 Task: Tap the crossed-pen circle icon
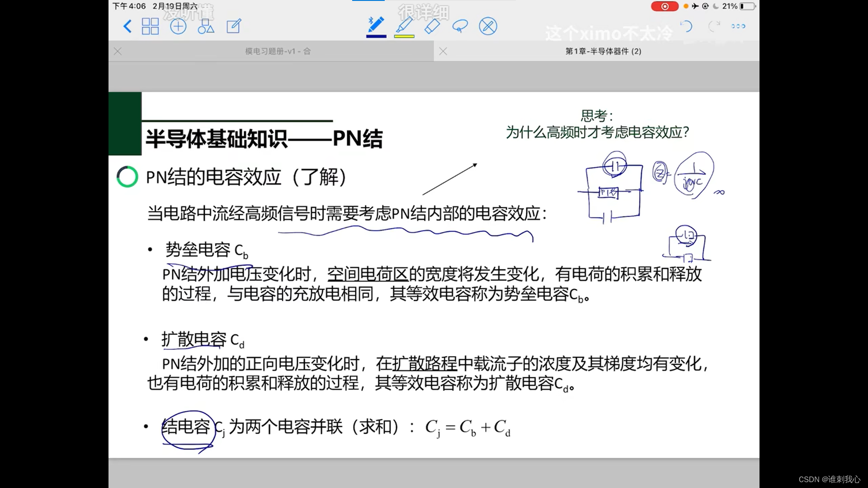(x=488, y=26)
